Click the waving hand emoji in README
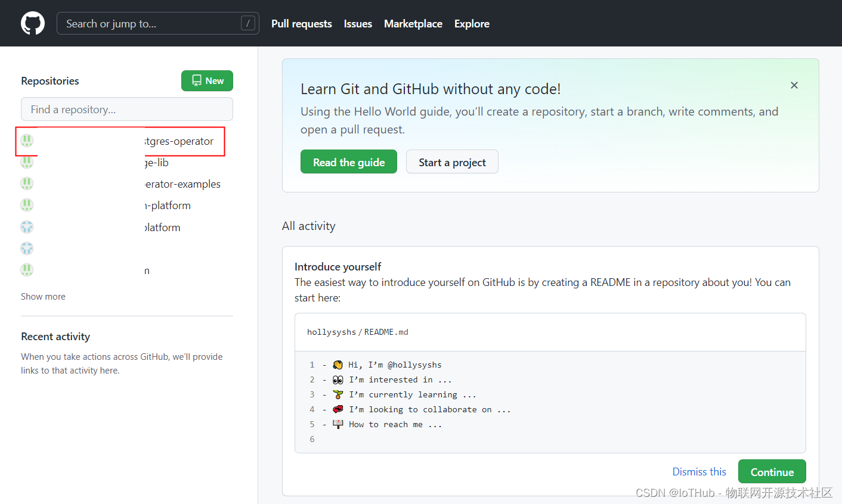 [x=338, y=365]
